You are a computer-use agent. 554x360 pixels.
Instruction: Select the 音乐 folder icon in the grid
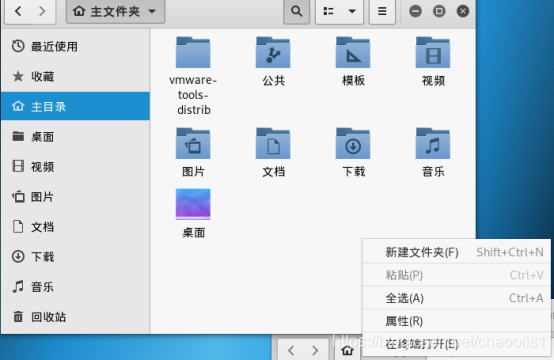pyautogui.click(x=433, y=143)
